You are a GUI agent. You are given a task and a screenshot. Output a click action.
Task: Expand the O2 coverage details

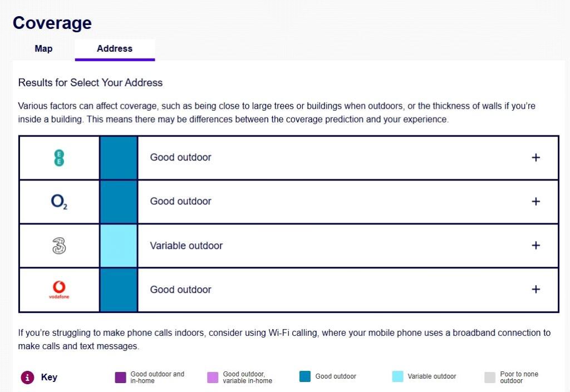coord(535,202)
